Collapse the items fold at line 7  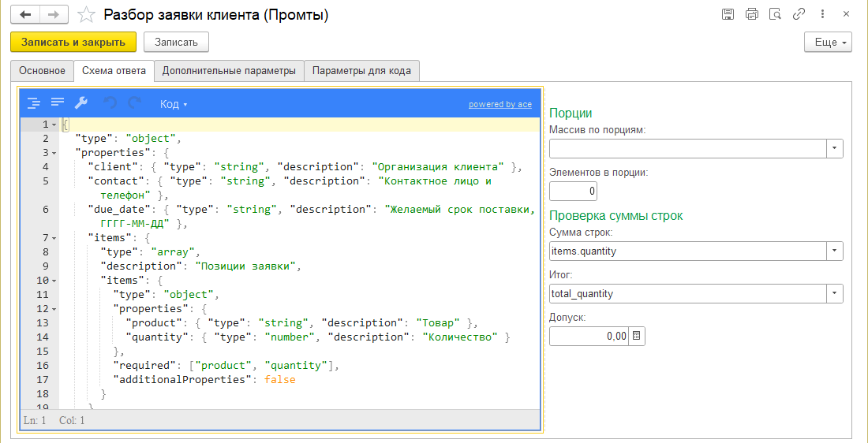point(54,238)
